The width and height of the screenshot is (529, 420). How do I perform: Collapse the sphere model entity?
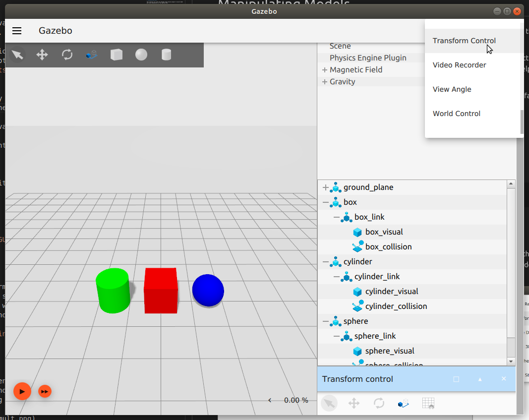pos(325,321)
